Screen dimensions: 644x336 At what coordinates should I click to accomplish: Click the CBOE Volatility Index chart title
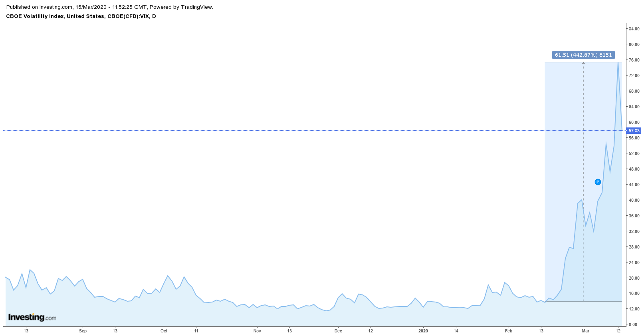(81, 16)
